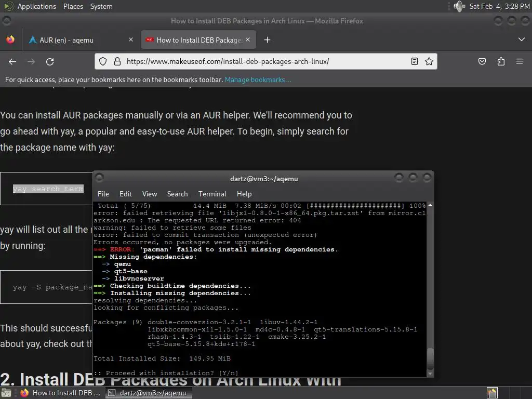Click the Total Installed Size line
The height and width of the screenshot is (399, 532).
pos(162,358)
